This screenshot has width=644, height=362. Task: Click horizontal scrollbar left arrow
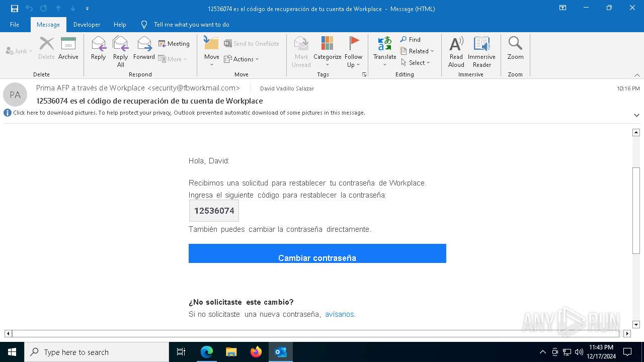click(x=8, y=333)
